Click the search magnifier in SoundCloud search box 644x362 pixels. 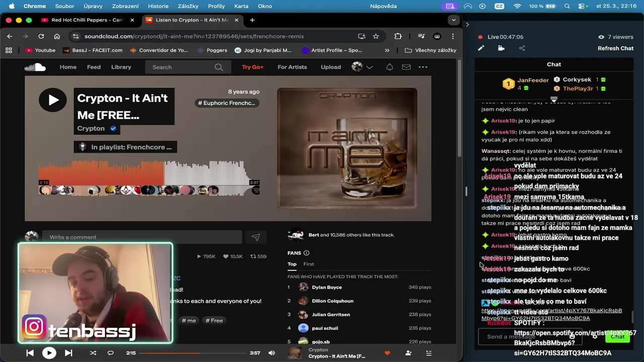pyautogui.click(x=218, y=67)
